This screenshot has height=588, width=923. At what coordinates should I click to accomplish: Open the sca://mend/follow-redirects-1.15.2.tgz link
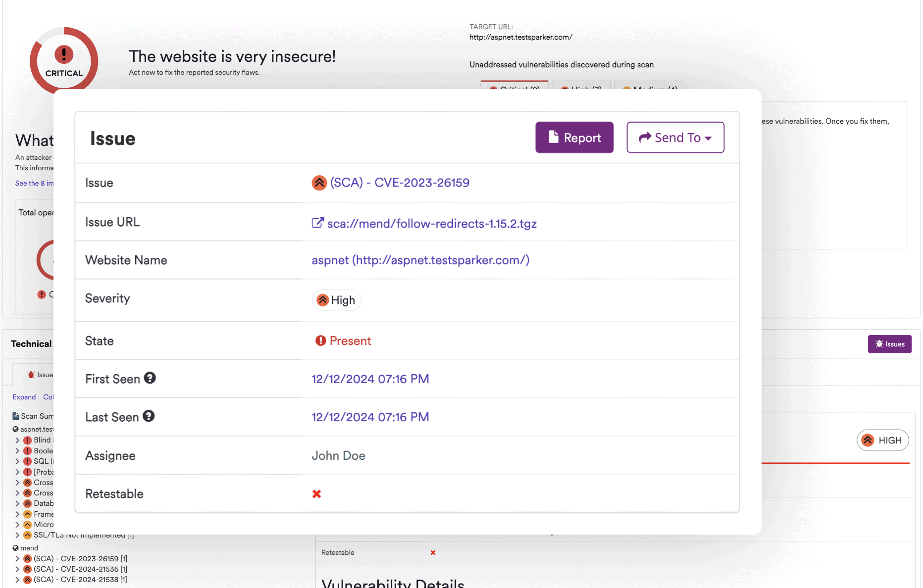click(431, 224)
